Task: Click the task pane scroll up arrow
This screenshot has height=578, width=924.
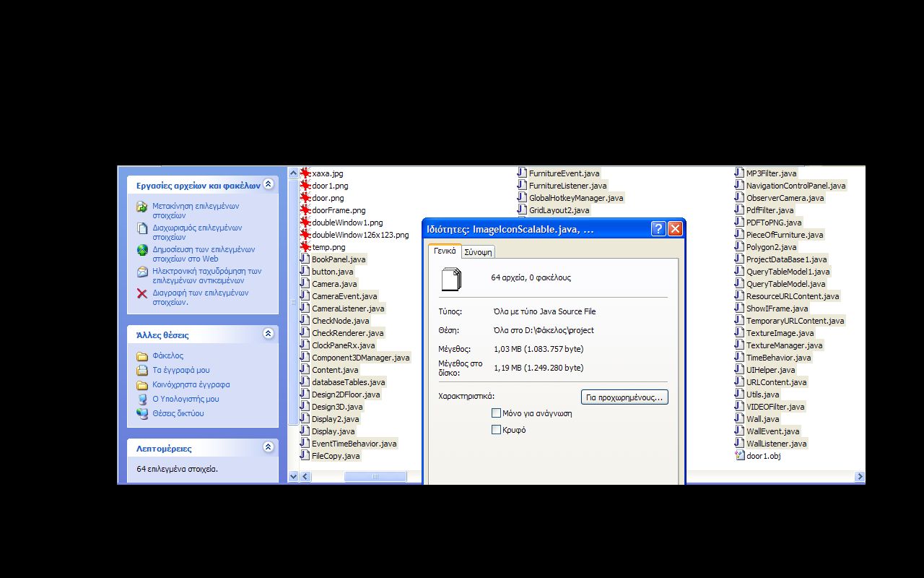Action: tap(293, 173)
